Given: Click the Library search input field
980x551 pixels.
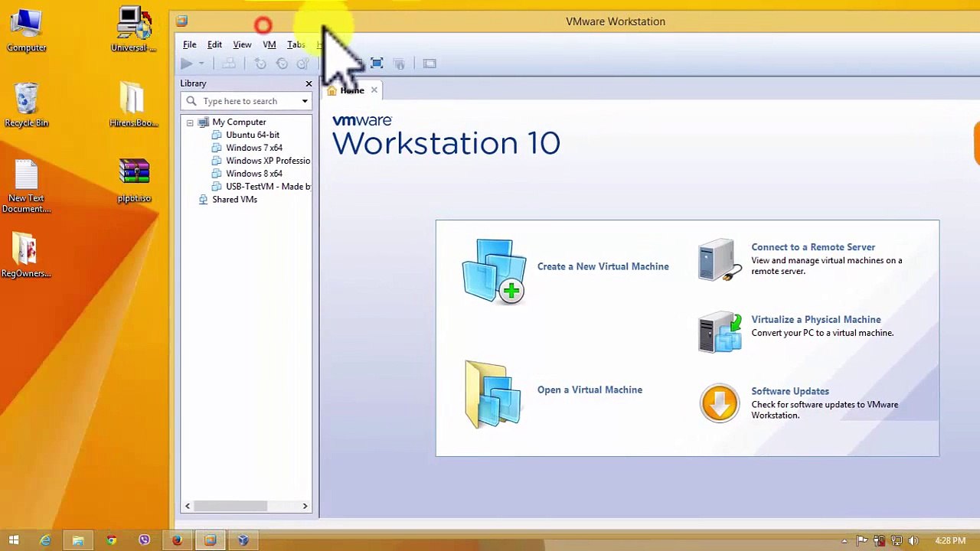Looking at the screenshot, I should (x=240, y=101).
